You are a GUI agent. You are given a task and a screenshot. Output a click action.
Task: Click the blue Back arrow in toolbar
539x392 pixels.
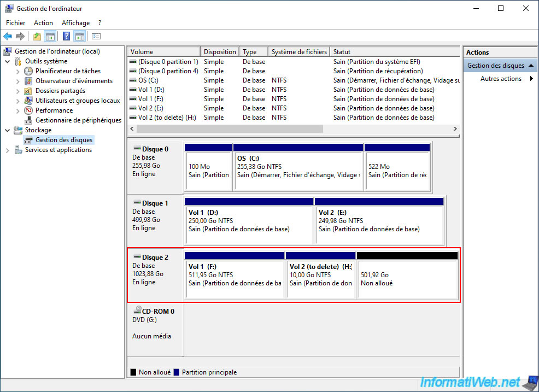pos(8,37)
